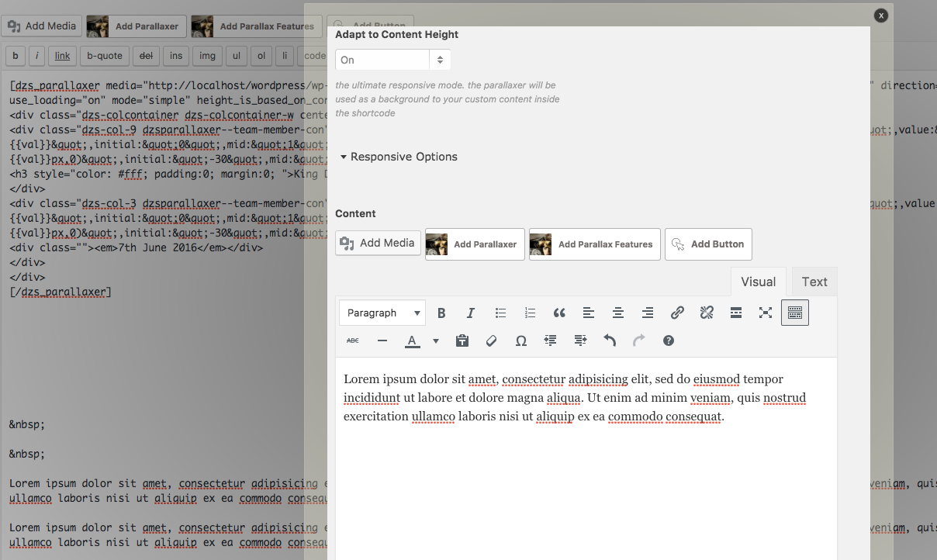
Task: Toggle the toolbar kitchen sink button
Action: click(x=794, y=313)
